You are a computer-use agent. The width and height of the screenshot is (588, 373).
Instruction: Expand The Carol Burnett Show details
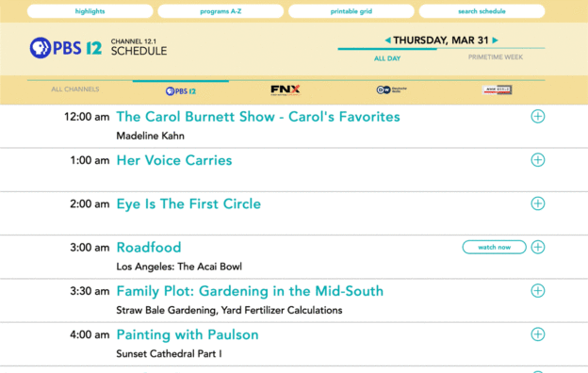(x=538, y=116)
